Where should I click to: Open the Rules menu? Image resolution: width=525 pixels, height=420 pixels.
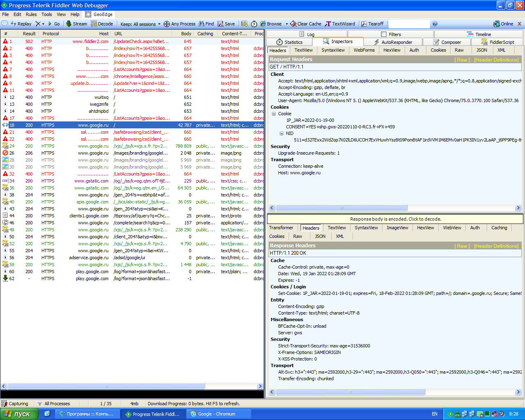point(31,14)
